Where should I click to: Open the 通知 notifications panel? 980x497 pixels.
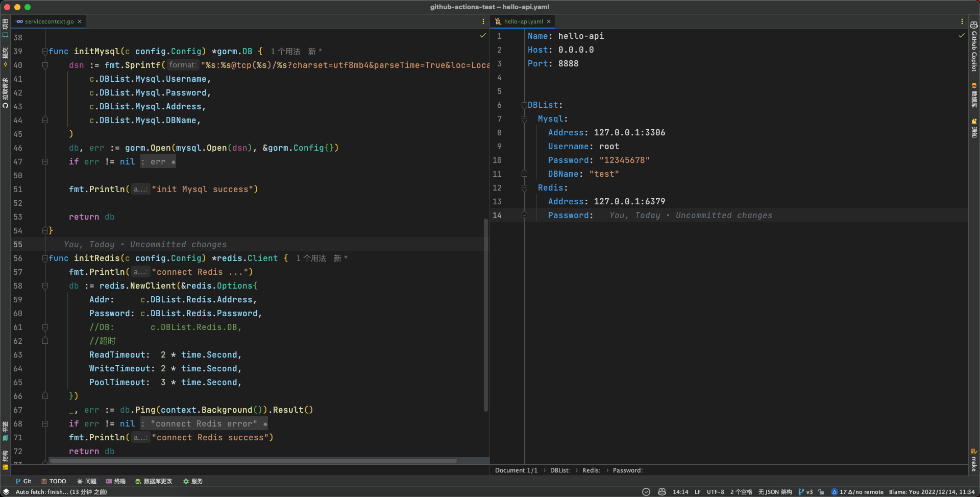pyautogui.click(x=974, y=128)
